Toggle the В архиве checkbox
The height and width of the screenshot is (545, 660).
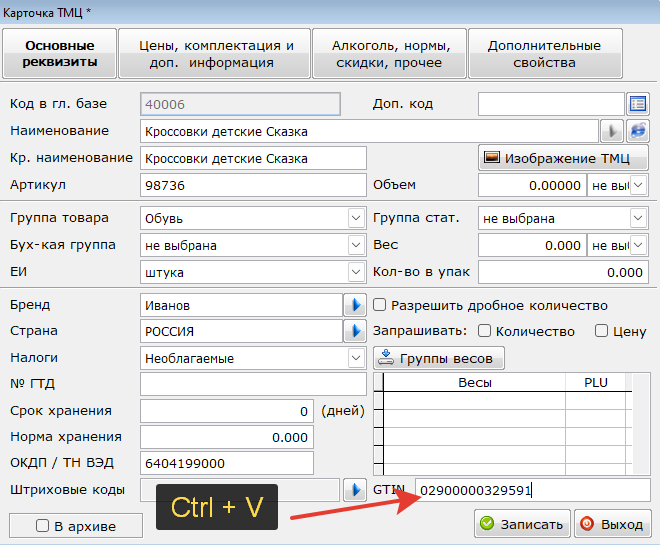coord(42,526)
